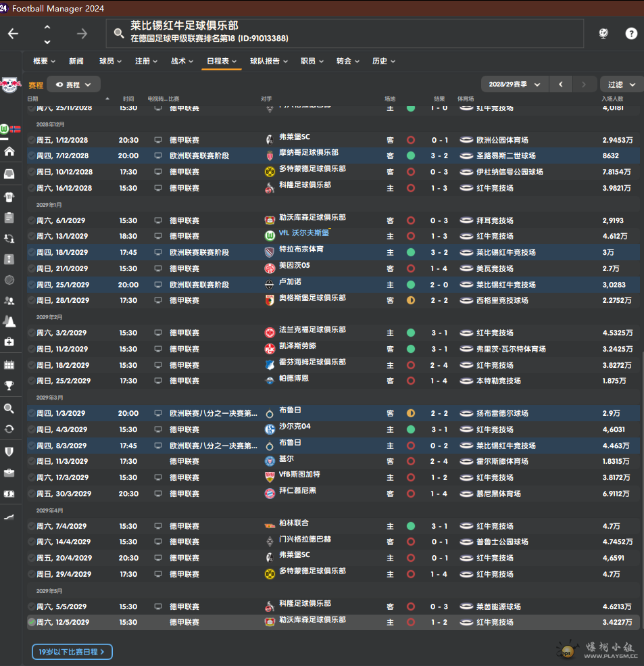Open the 19岁以下比赛日程 button
This screenshot has width=644, height=666.
coord(72,652)
